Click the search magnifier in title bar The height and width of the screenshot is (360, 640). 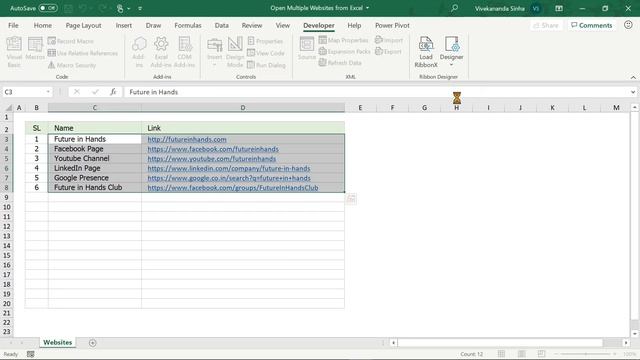click(454, 8)
